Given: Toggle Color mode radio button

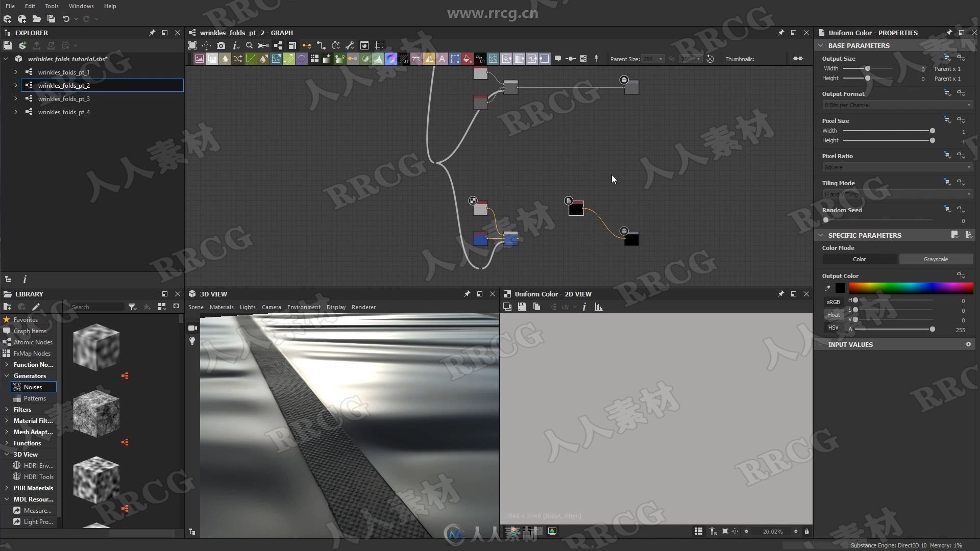Looking at the screenshot, I should tap(859, 259).
